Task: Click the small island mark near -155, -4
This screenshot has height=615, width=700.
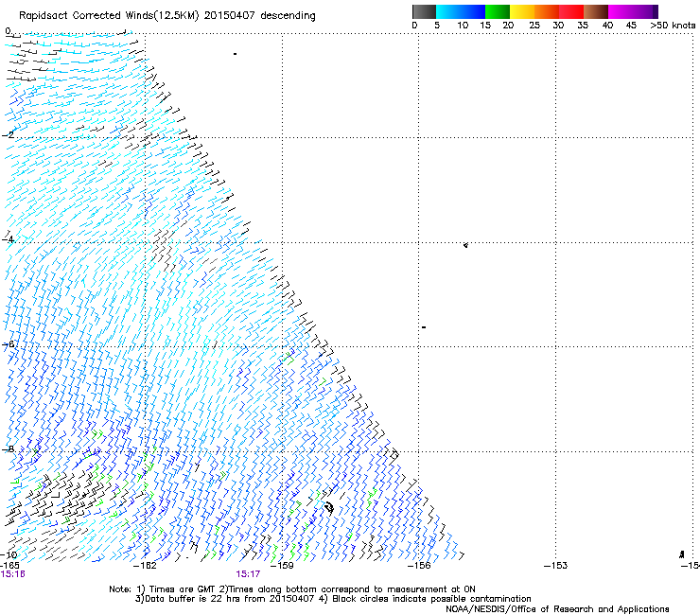Action: pos(465,245)
